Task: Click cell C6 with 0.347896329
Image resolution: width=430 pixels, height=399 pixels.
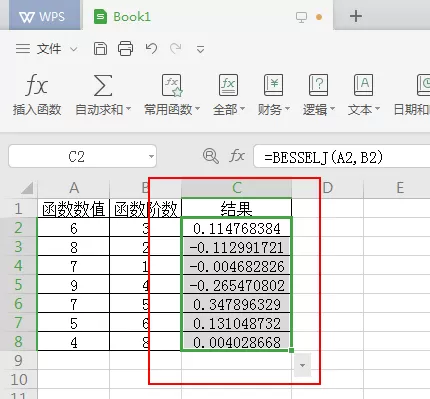Action: [237, 304]
